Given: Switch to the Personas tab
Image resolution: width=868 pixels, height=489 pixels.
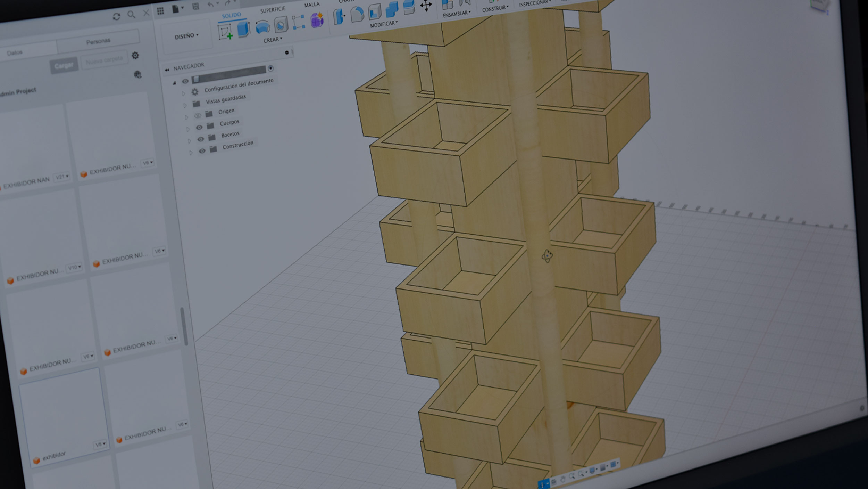Looking at the screenshot, I should click(98, 41).
